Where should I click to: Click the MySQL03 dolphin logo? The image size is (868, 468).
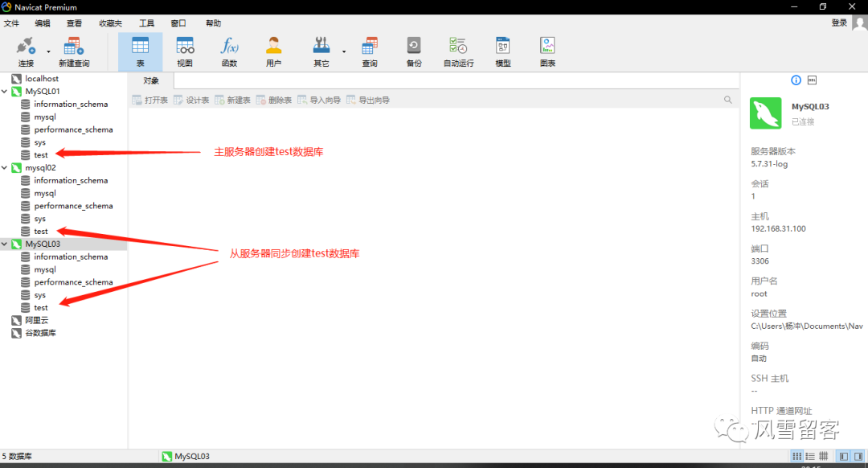(x=766, y=113)
